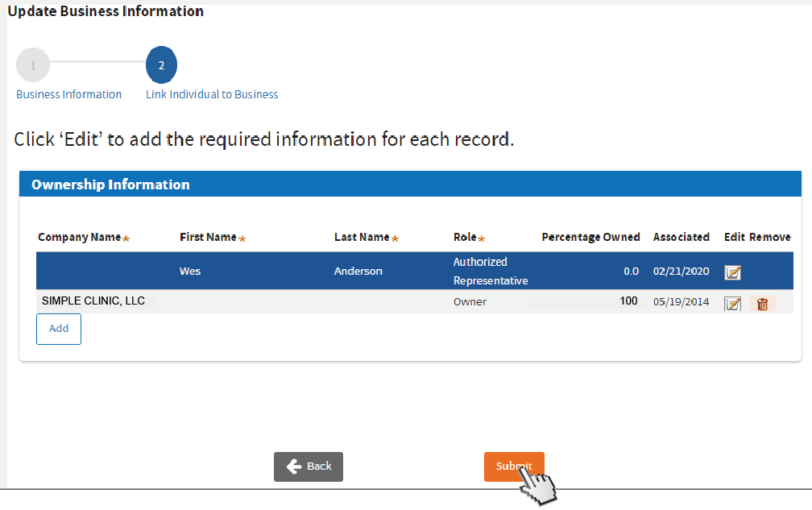Screen dimensions: 812x510
Task: Select the Authorized Representative role cell
Action: 491,272
